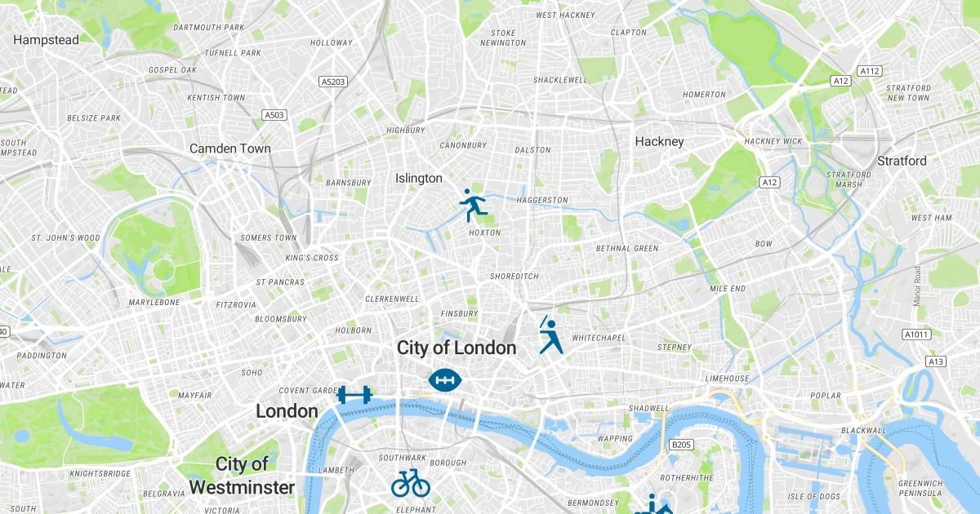This screenshot has width=980, height=514.
Task: Click the A13 road shield
Action: (936, 361)
